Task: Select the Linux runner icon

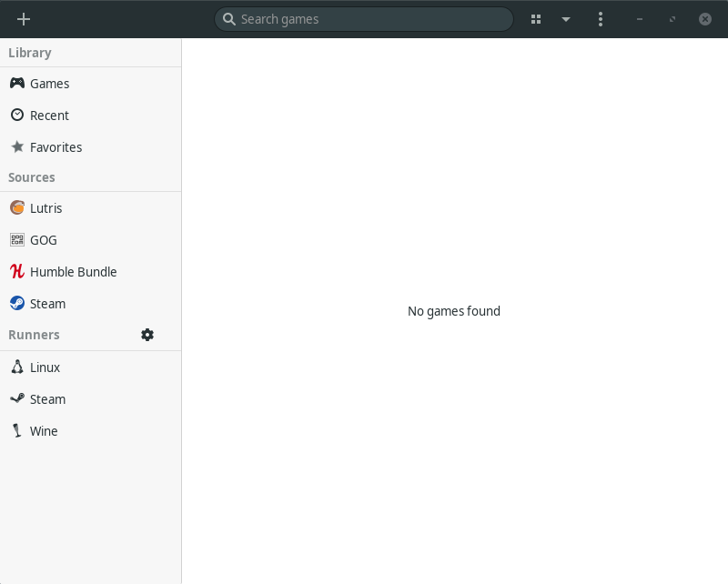Action: coord(16,367)
